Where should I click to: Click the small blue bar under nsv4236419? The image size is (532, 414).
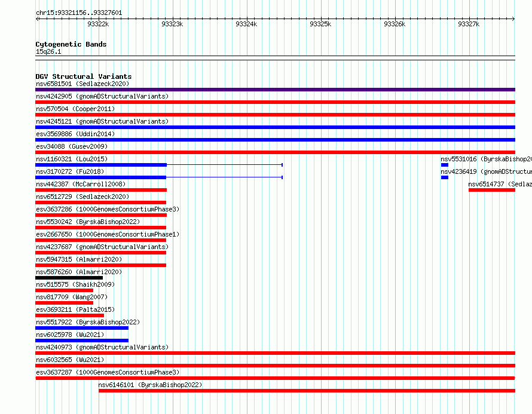tap(445, 177)
